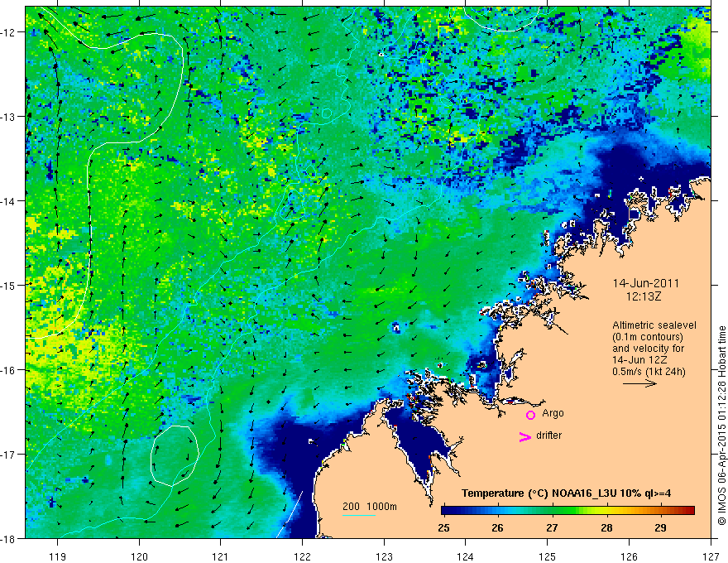Click the latitude axis label '-15'
Screen dimensions: 728x563
(9, 285)
